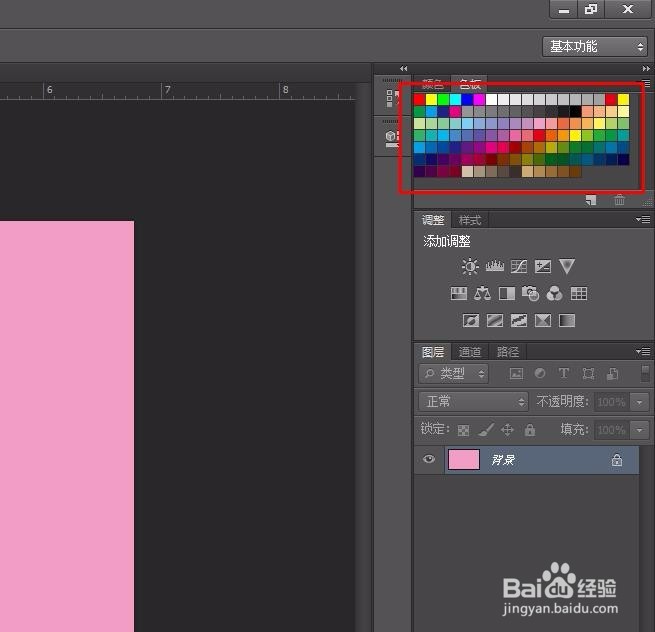Switch to the 通道 tab
The image size is (655, 632).
point(470,352)
